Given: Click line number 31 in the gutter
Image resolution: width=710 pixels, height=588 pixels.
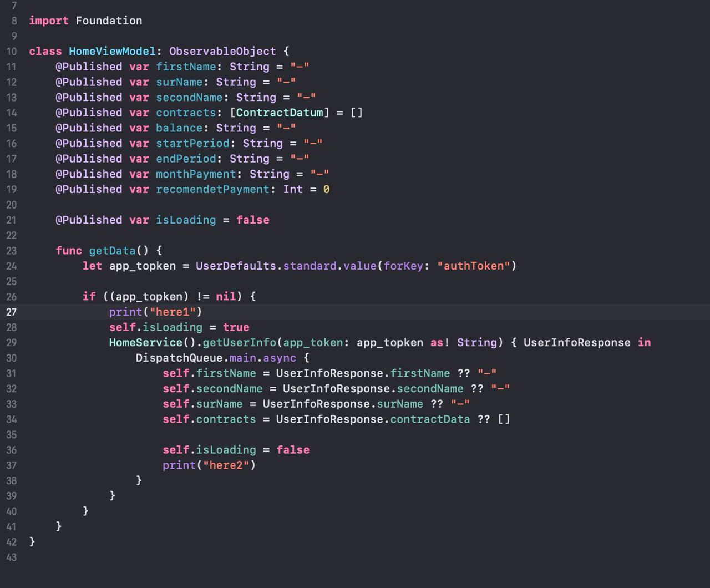Looking at the screenshot, I should [12, 374].
